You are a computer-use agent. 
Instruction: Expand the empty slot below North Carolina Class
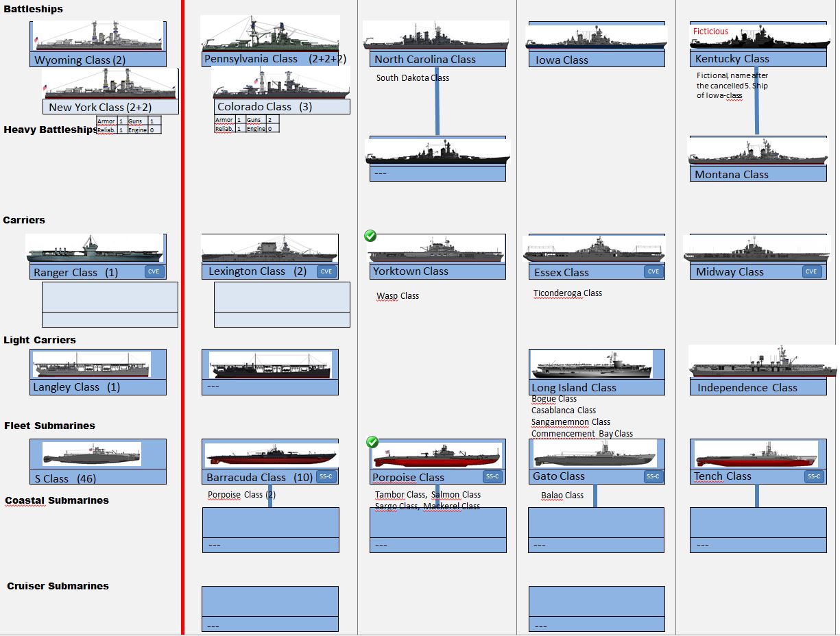click(x=437, y=173)
